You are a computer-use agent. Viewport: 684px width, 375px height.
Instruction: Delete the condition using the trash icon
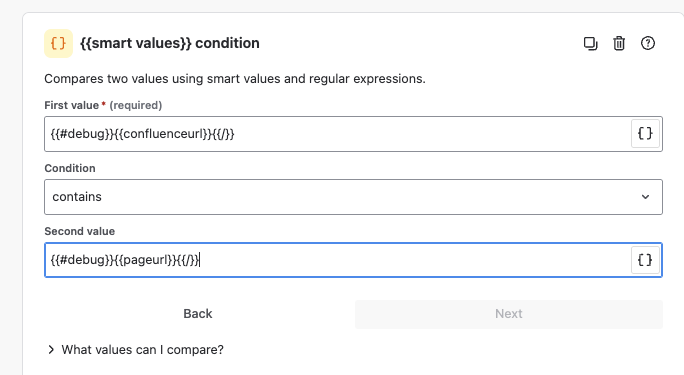[619, 44]
